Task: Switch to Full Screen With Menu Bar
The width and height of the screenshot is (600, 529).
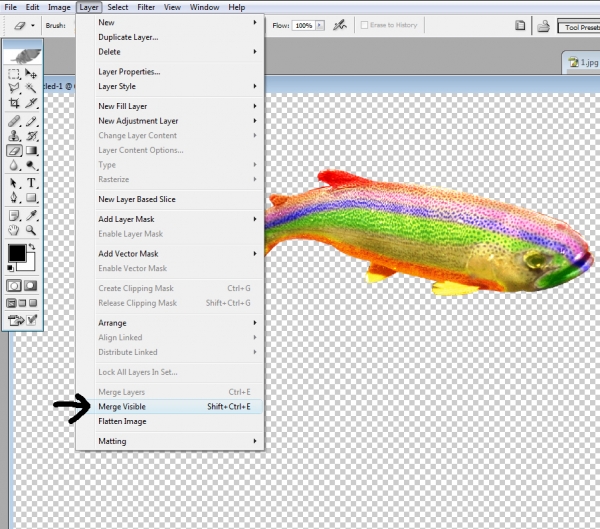Action: point(22,303)
